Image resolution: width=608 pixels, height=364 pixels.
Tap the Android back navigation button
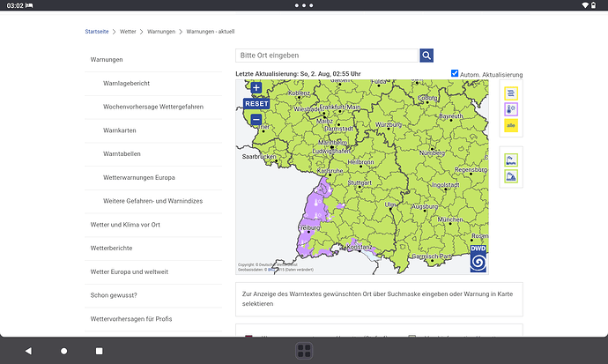28,351
